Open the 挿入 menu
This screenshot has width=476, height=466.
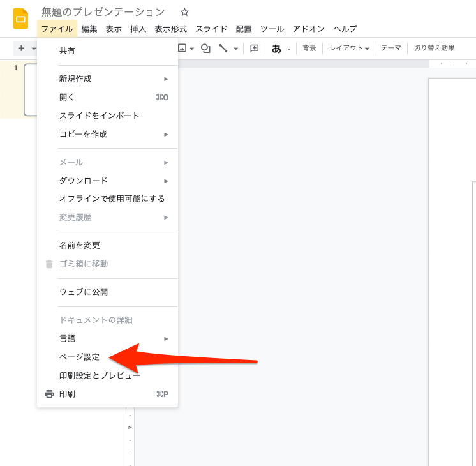click(138, 29)
